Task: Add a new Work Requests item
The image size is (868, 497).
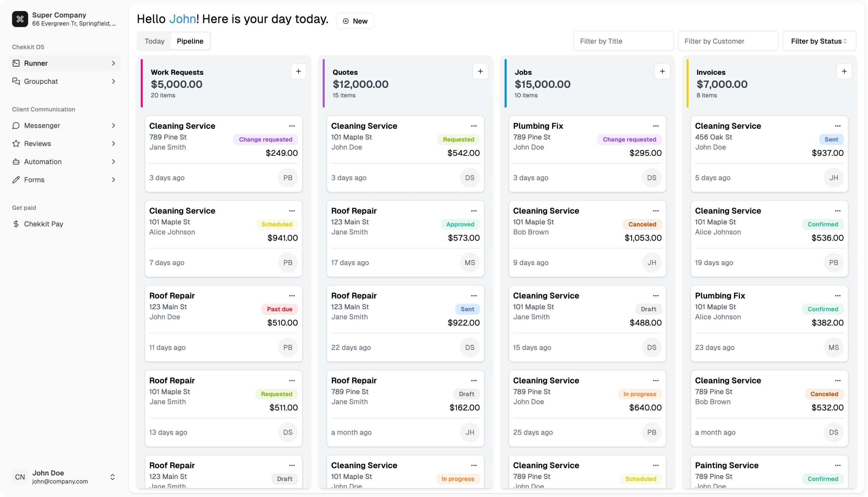Action: [298, 71]
